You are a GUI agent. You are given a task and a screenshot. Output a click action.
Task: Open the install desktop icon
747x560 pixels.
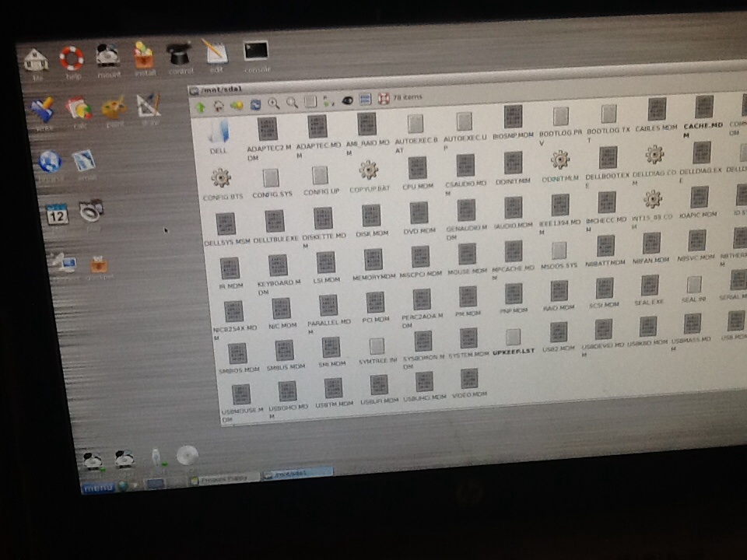pyautogui.click(x=144, y=56)
